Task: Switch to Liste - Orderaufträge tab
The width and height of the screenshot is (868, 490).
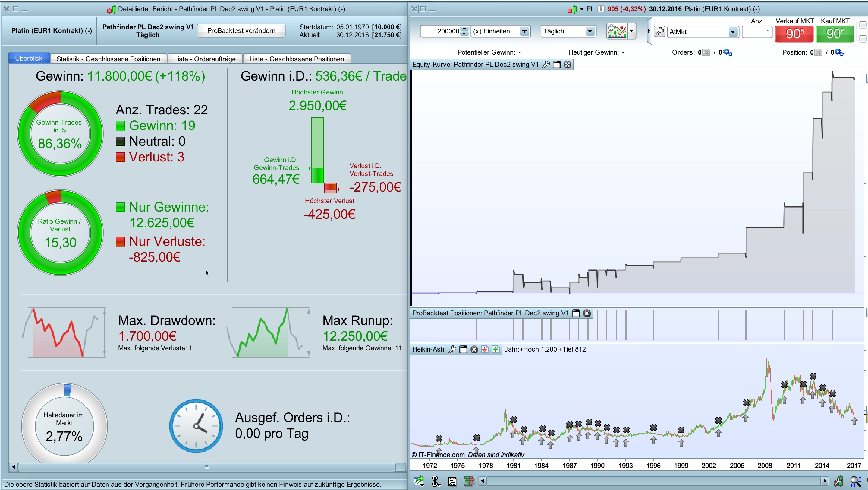Action: click(205, 59)
